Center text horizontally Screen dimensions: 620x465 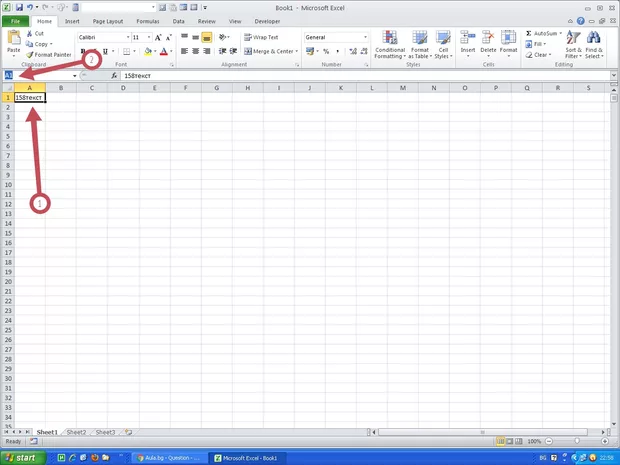[195, 51]
